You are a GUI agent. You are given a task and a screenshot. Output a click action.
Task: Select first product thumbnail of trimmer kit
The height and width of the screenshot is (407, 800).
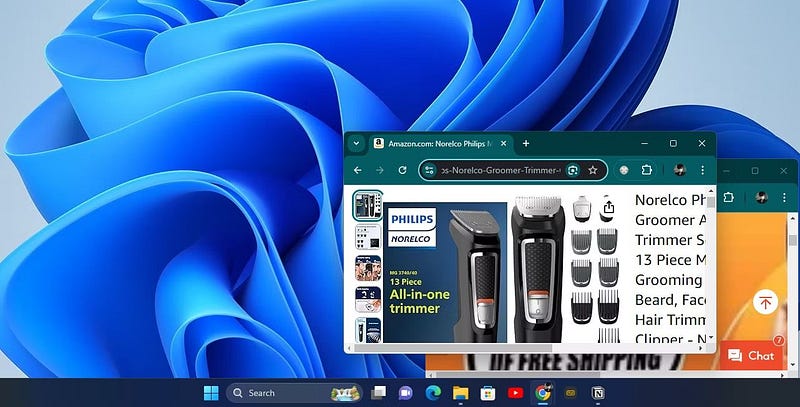[367, 206]
